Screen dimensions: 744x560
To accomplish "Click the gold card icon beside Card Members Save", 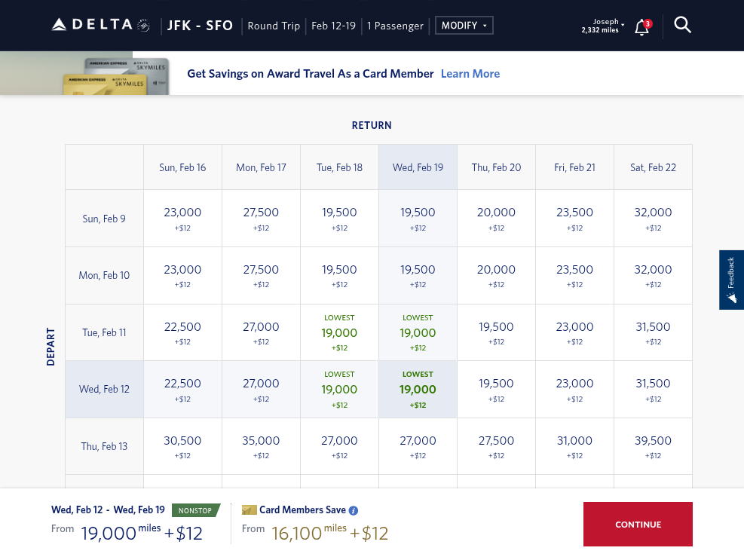I will (249, 510).
